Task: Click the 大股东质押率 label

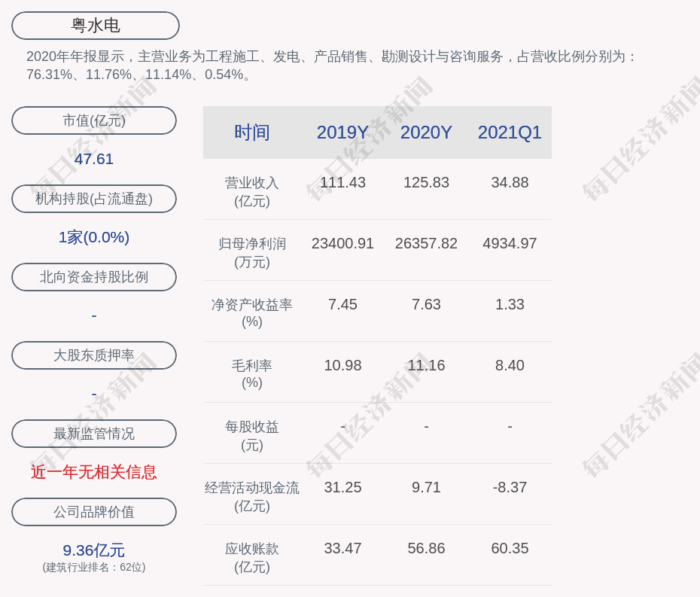Action: click(94, 355)
